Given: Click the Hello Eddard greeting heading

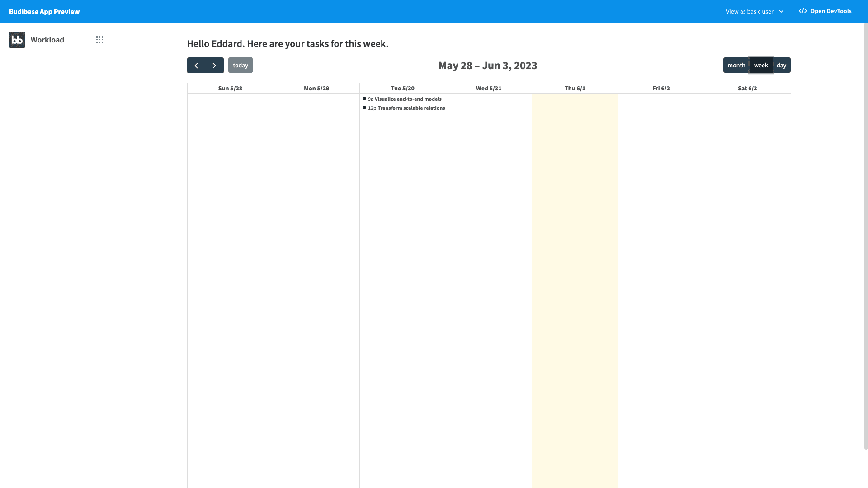Looking at the screenshot, I should (288, 43).
